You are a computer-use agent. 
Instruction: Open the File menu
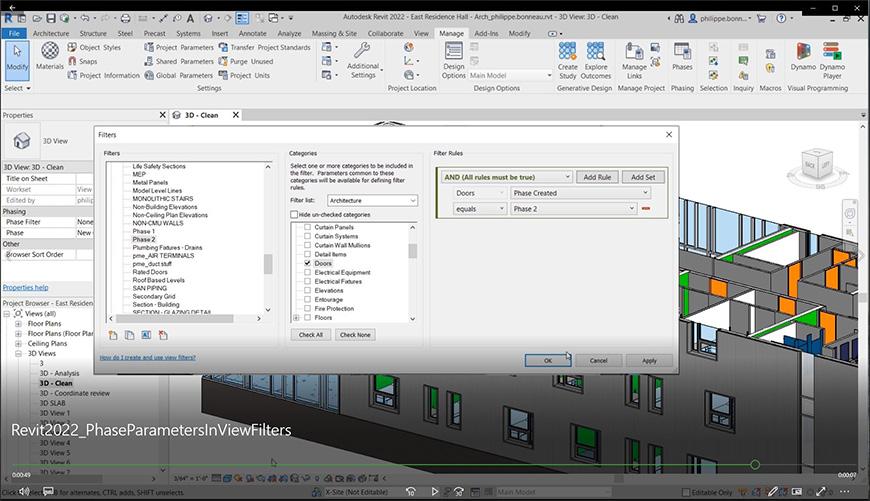(x=14, y=33)
